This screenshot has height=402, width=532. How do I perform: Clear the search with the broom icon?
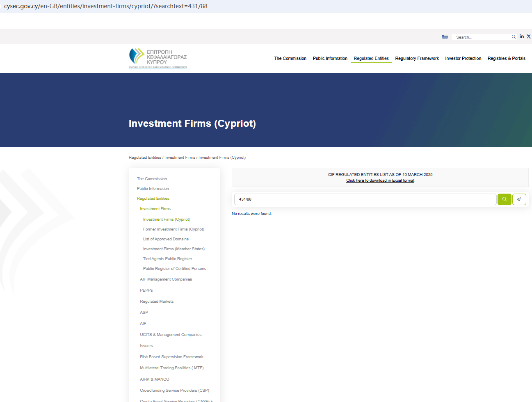(x=519, y=199)
